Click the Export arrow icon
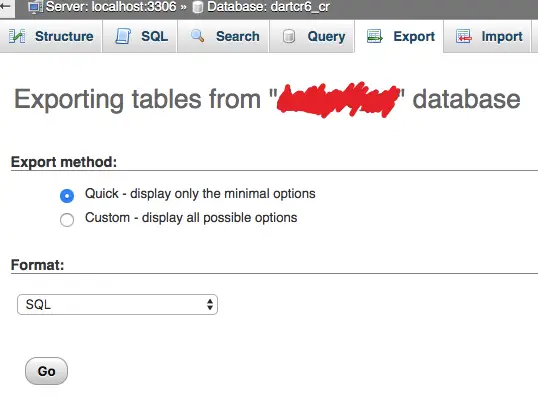The image size is (538, 412). point(375,36)
